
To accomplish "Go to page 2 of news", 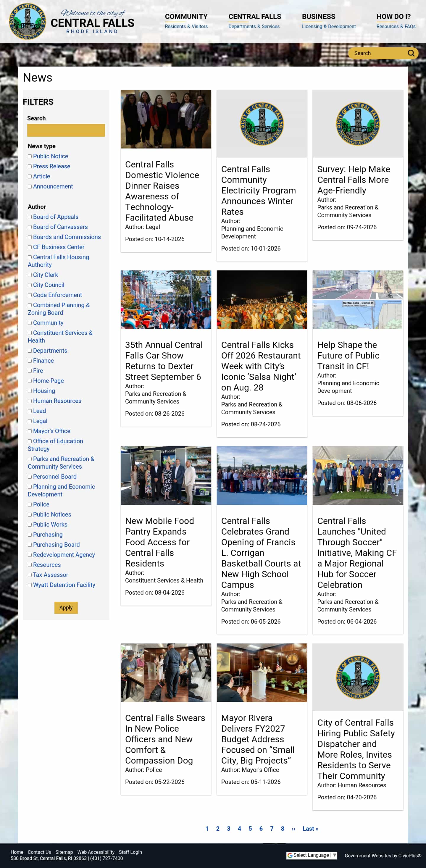I will tap(218, 829).
